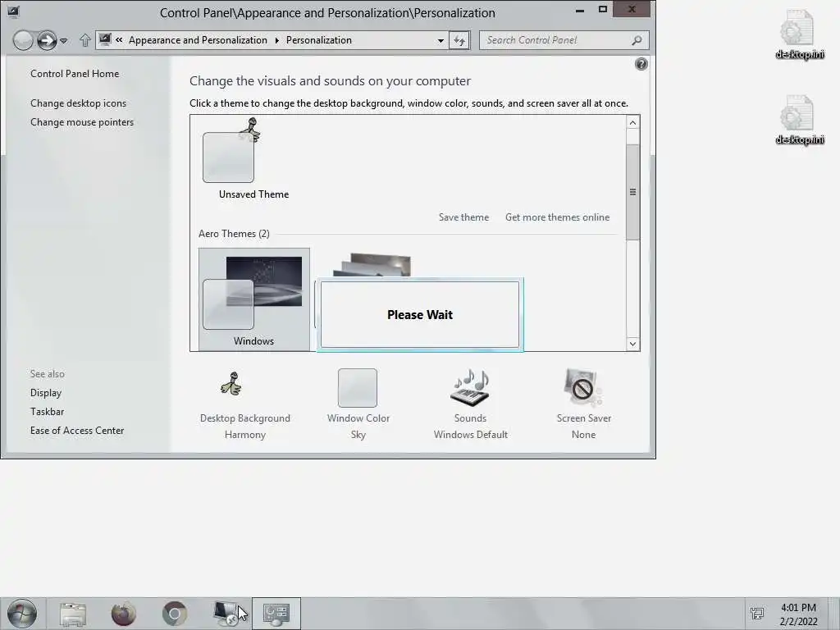The height and width of the screenshot is (630, 840).
Task: Open Ease of Access Center link
Action: (x=77, y=431)
